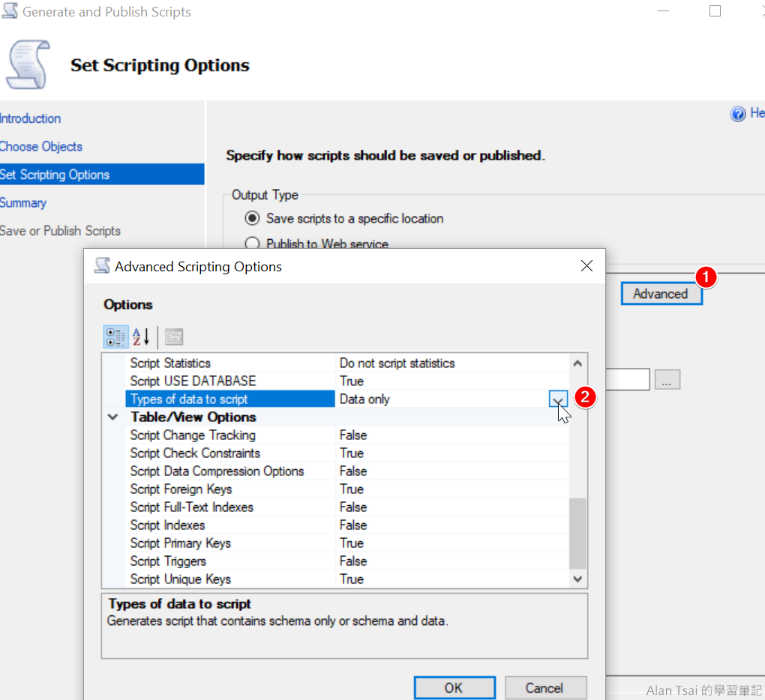Viewport: 765px width, 700px height.
Task: Close the Advanced Scripting Options dialog
Action: [x=586, y=266]
